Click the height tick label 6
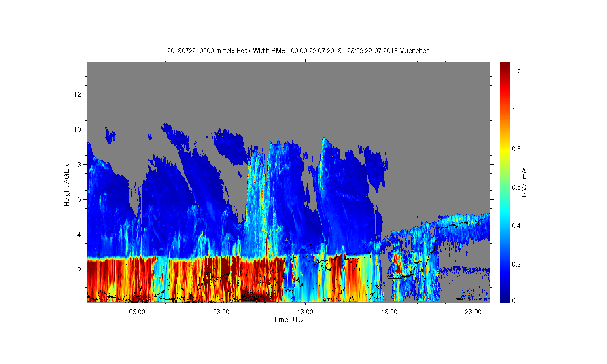This screenshot has width=607, height=364. pos(79,199)
